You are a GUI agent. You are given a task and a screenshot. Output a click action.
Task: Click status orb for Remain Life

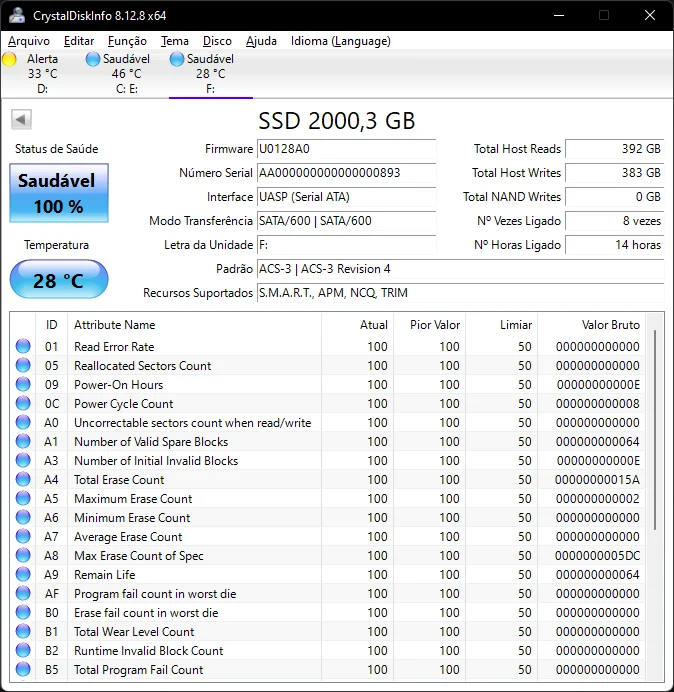pos(23,574)
